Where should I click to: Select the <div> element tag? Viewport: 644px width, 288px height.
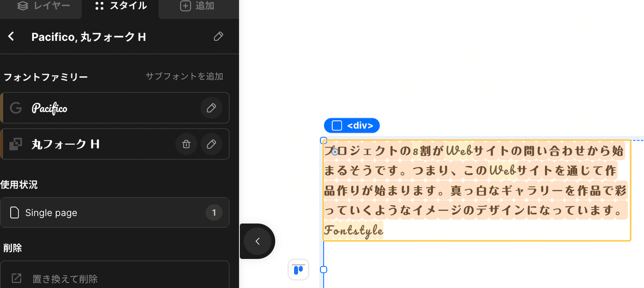[352, 126]
